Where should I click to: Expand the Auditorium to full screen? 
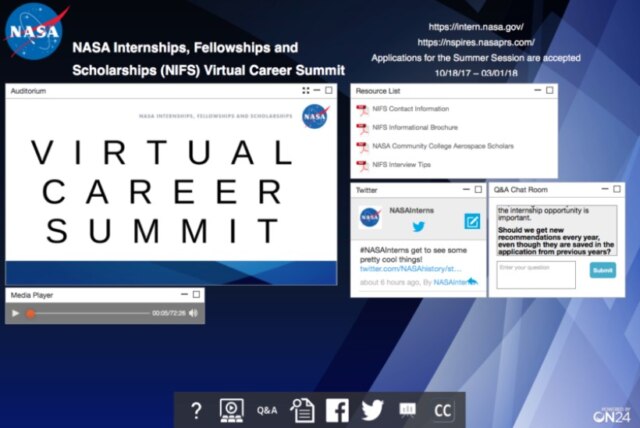pyautogui.click(x=305, y=91)
